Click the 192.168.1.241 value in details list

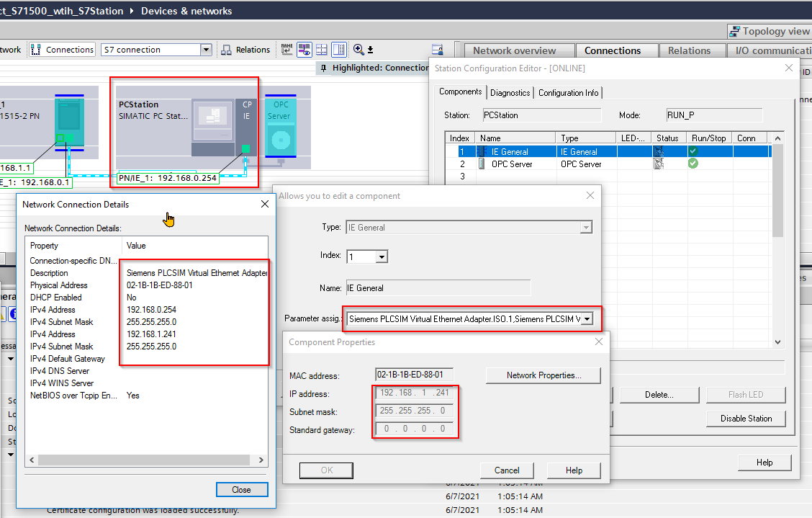(151, 334)
